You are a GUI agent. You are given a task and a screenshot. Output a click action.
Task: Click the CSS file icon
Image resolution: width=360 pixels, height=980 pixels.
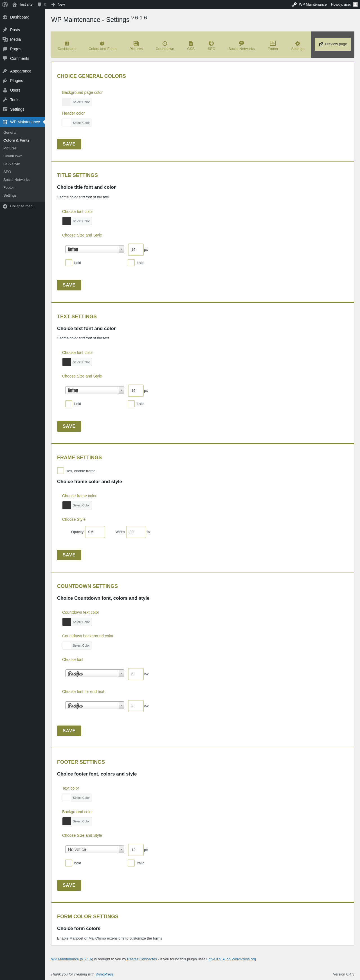point(191,44)
